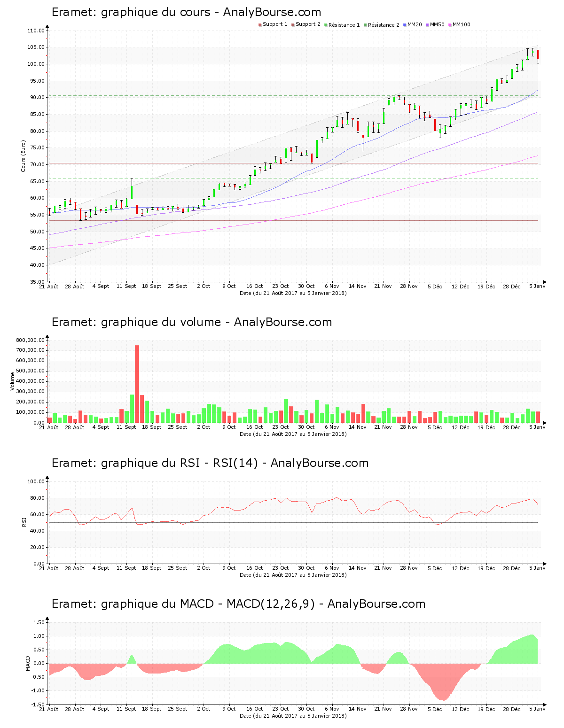
Task: Click the 'Volume' axis label
Action: tap(13, 381)
